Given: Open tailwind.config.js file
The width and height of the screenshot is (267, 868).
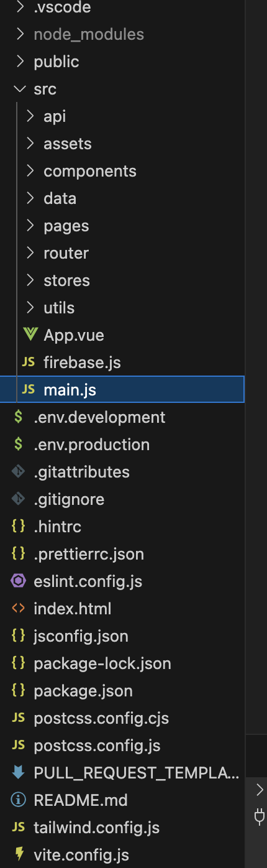Looking at the screenshot, I should pyautogui.click(x=97, y=828).
